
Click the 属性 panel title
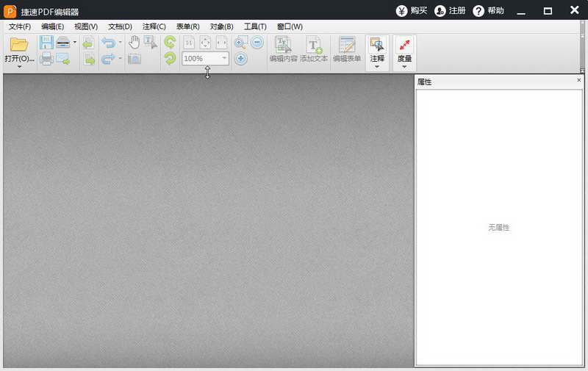click(x=425, y=82)
